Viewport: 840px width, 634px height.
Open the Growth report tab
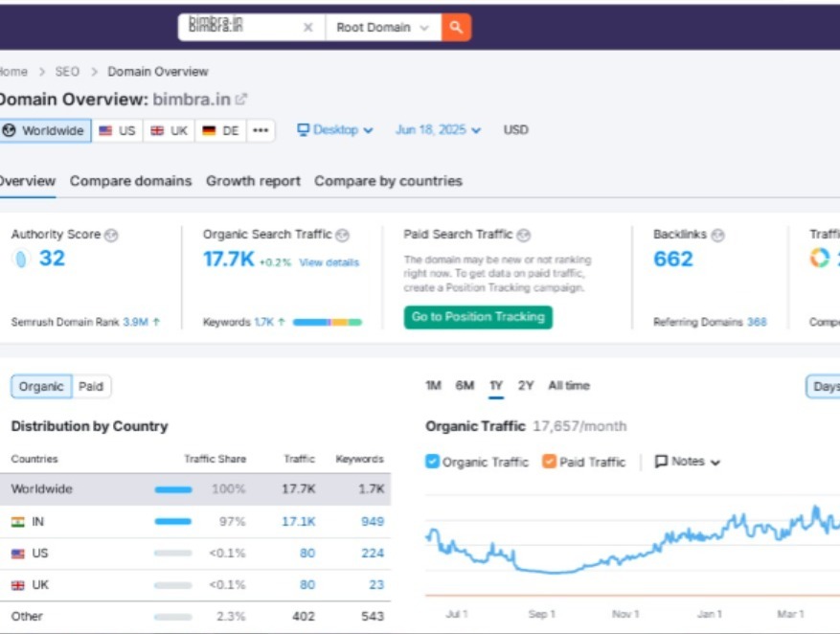pos(254,181)
